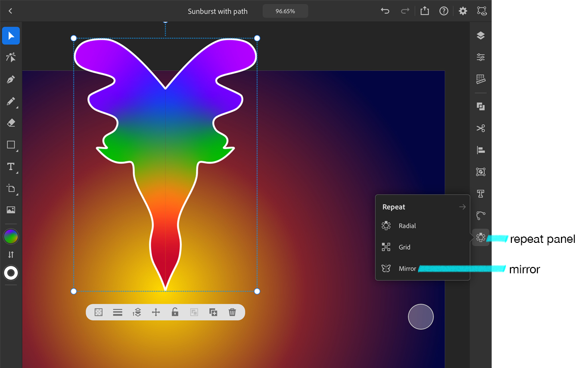The height and width of the screenshot is (368, 588).
Task: Open the Scissors tool panel
Action: point(480,128)
